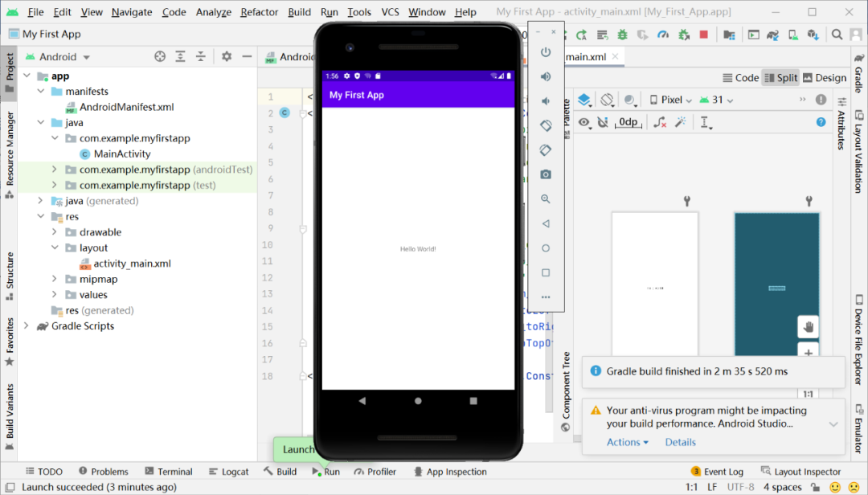Open the design surface layers dropdown
868x495 pixels.
tap(585, 100)
